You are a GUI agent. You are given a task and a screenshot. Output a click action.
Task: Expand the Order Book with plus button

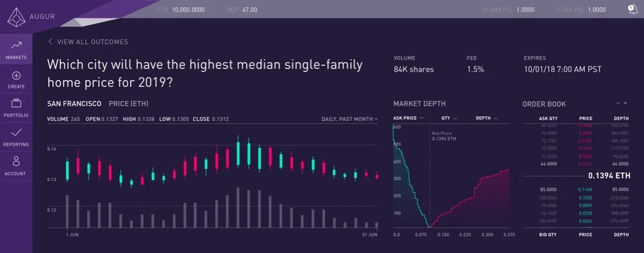click(625, 103)
